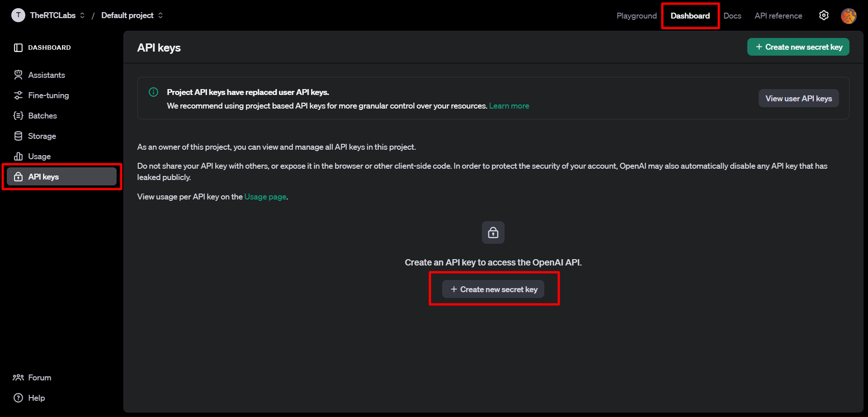Viewport: 868px width, 417px height.
Task: Click the Help icon at bottom left
Action: pos(18,398)
